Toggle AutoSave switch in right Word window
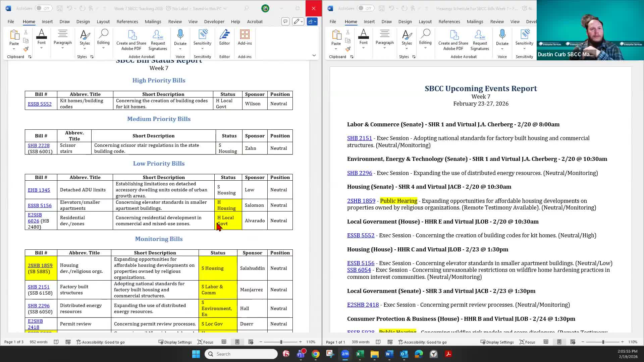Screen dimensions: 644x362 click(365, 8)
